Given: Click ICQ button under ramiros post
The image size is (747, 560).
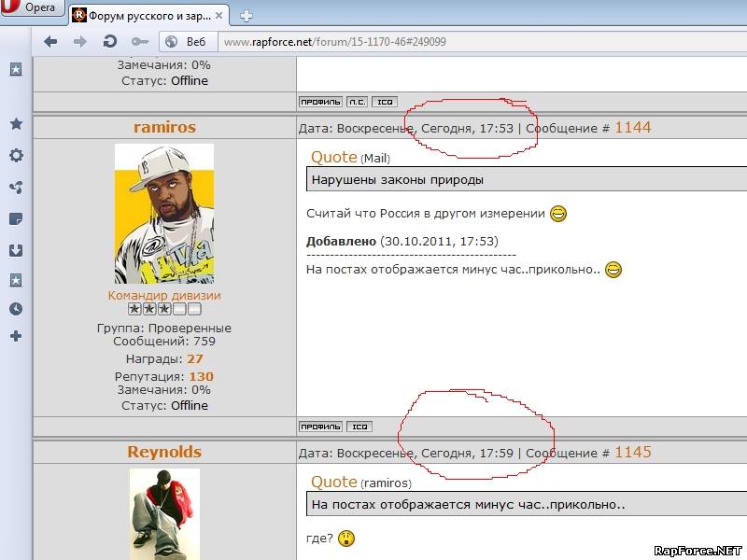Looking at the screenshot, I should (x=359, y=427).
